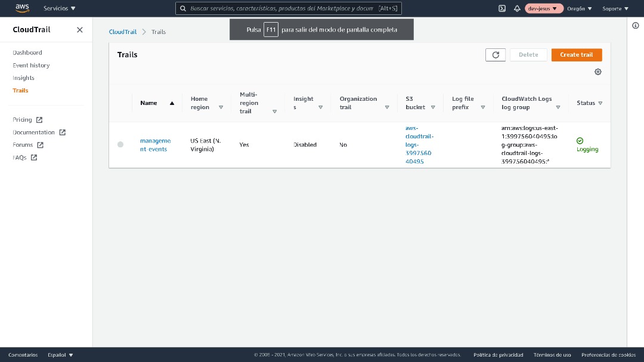644x362 pixels.
Task: Open Términos de uso link
Action: click(x=552, y=355)
